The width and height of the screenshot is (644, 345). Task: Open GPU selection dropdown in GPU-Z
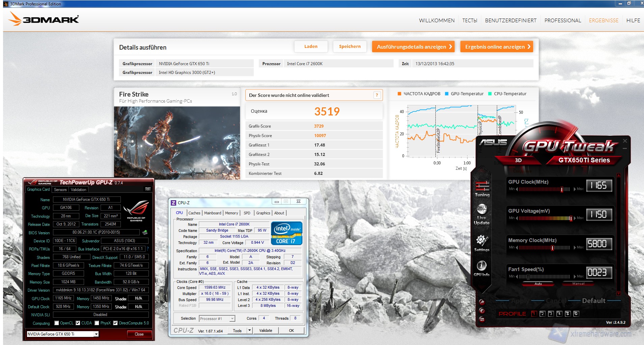click(x=96, y=334)
